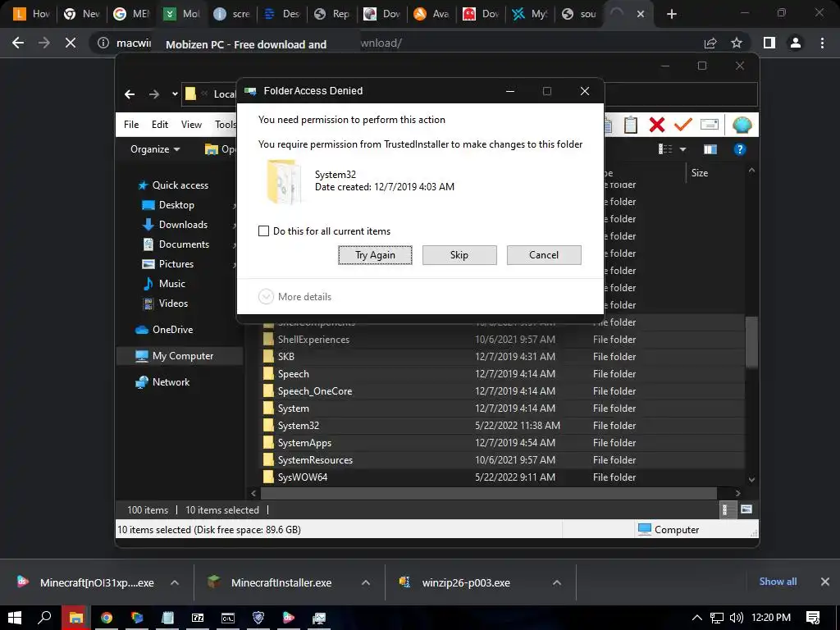Switch to the 'Ava' Chrome tab
This screenshot has width=840, height=630.
coord(431,14)
